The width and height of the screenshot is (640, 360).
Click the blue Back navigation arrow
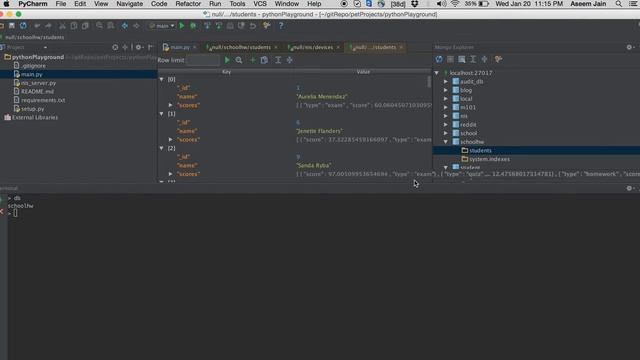[x=124, y=26]
